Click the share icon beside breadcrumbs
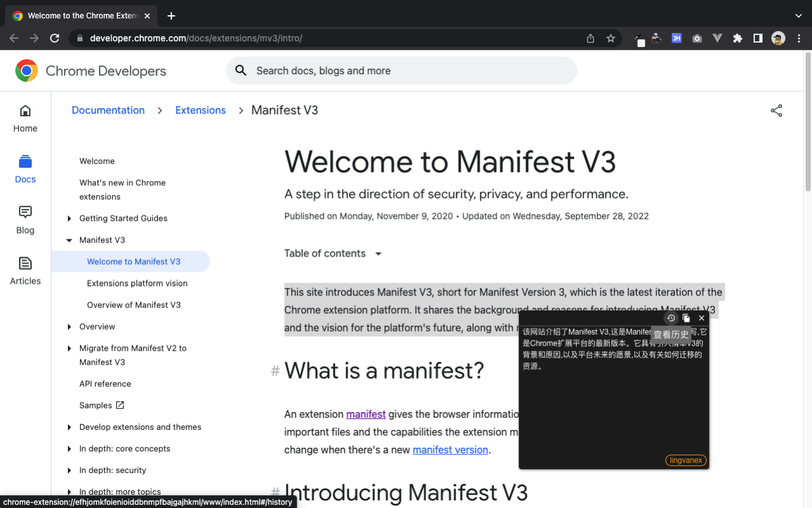812x508 pixels. point(776,110)
